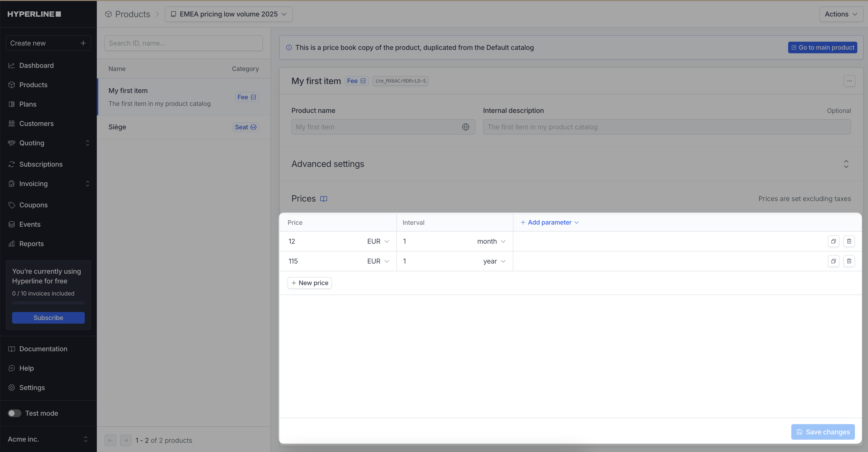Open the Prices documentation book icon
Screen dimensions: 868x452
(323, 199)
